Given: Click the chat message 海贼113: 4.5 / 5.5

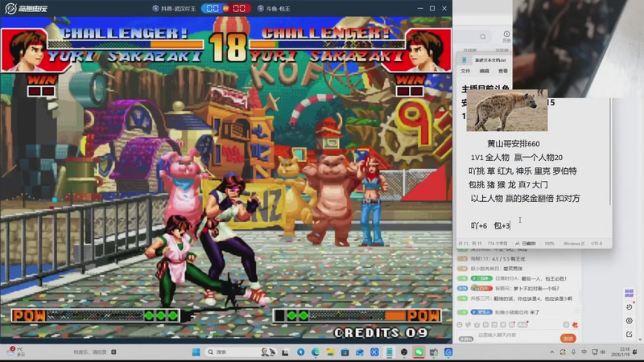Looking at the screenshot, I should pos(497,259).
